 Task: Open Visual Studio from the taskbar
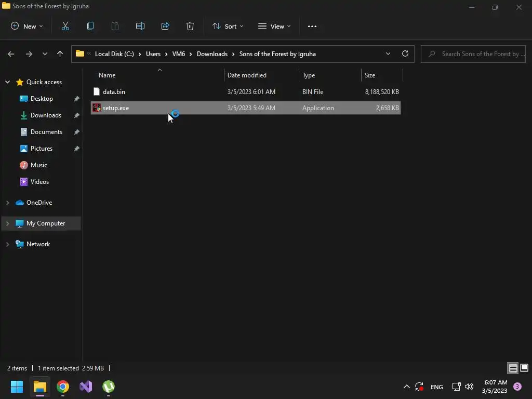[86, 387]
